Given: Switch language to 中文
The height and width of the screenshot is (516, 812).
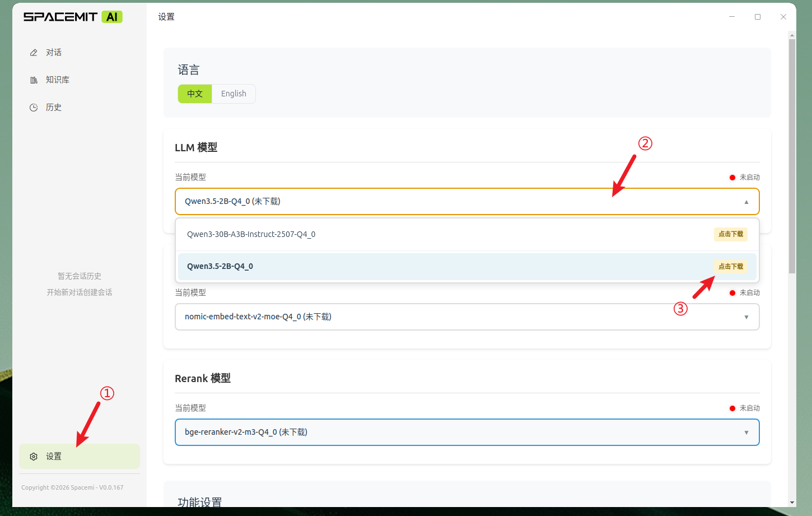Looking at the screenshot, I should [195, 94].
